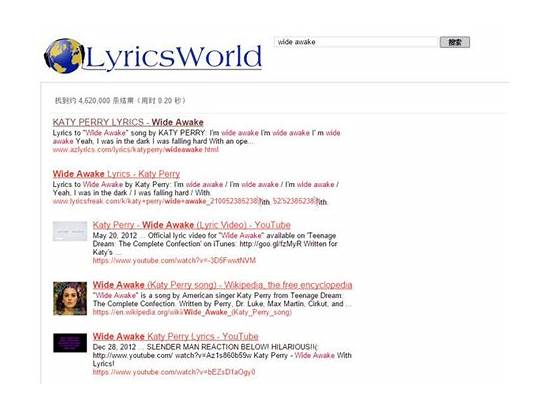Open 'KATY PERRY LYRICS - Wide Awake' result
Image resolution: width=546 pixels, height=411 pixels.
[x=128, y=122]
